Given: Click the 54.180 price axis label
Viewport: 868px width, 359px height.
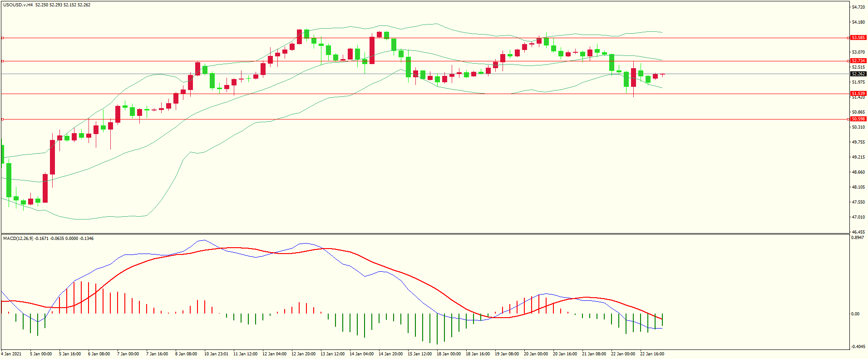Looking at the screenshot, I should [858, 22].
